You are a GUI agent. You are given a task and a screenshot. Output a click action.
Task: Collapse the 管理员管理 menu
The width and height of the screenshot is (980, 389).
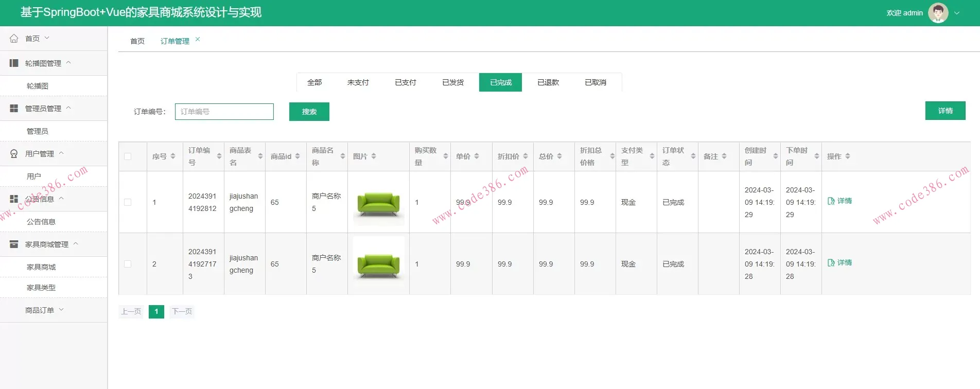[54, 108]
